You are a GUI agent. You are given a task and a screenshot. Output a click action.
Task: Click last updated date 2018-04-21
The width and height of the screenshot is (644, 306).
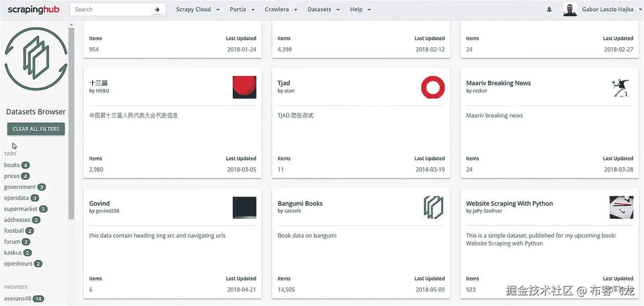[x=242, y=290]
